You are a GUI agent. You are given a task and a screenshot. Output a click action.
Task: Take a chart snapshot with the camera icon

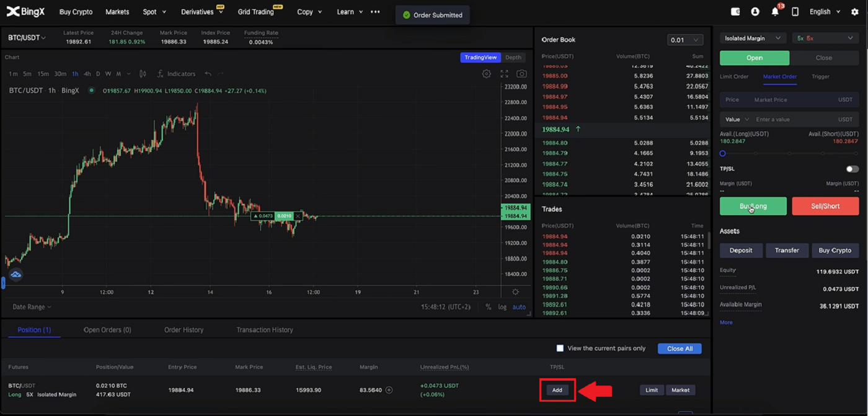pyautogui.click(x=521, y=73)
